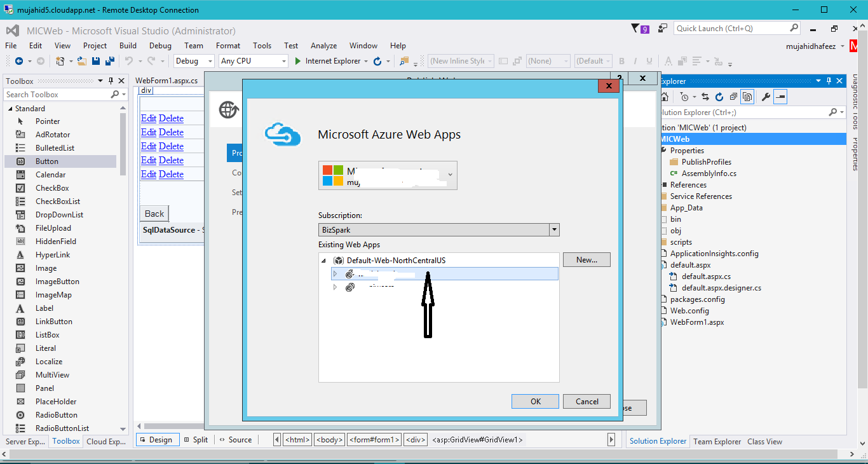Click the New... web app button
Image resolution: width=868 pixels, height=464 pixels.
coord(587,259)
